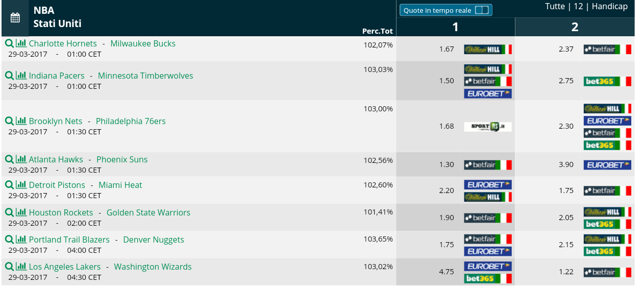Click Betfair logo for Wizards 1.22 odds

click(608, 272)
